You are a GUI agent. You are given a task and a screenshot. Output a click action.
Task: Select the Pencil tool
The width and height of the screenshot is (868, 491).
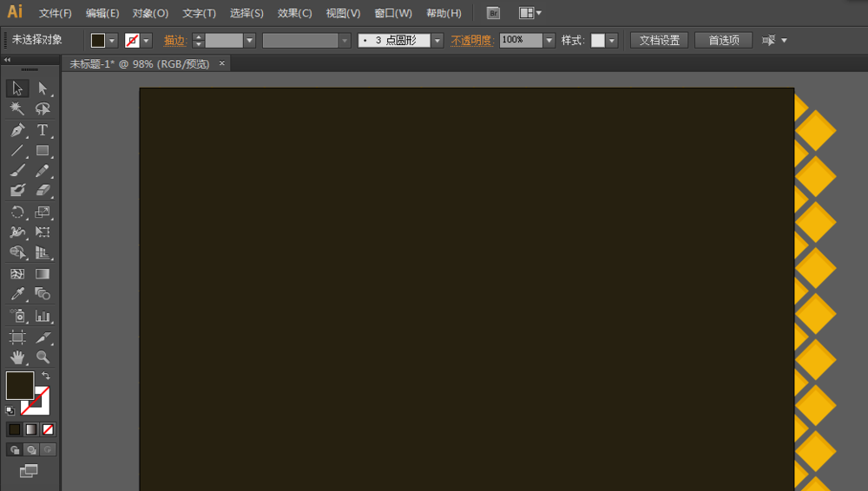[43, 171]
